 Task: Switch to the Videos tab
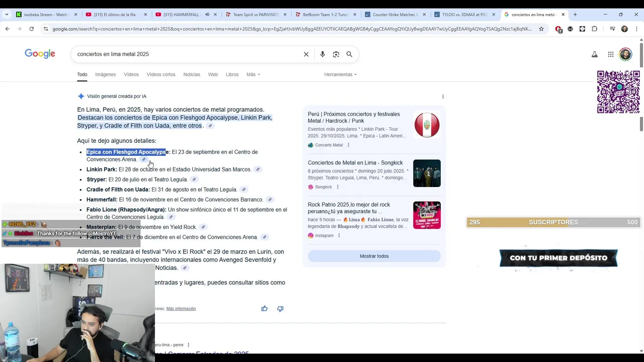point(131,74)
